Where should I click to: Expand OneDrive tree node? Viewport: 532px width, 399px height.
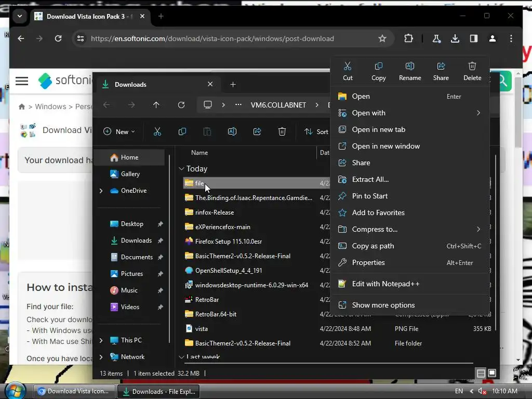pyautogui.click(x=101, y=191)
